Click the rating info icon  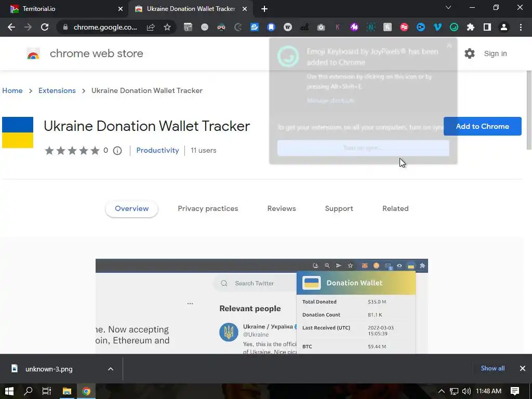click(x=117, y=151)
